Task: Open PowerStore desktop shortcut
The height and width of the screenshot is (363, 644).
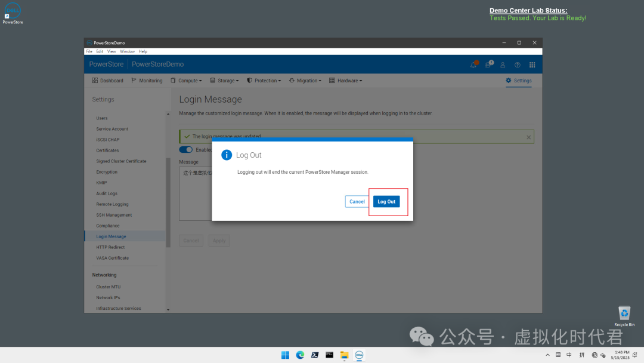Action: coord(13,14)
